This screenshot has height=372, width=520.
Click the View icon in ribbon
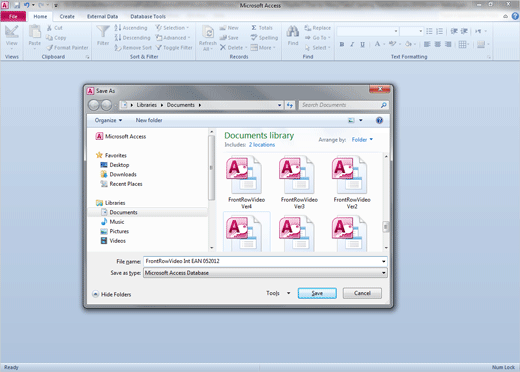[12, 32]
